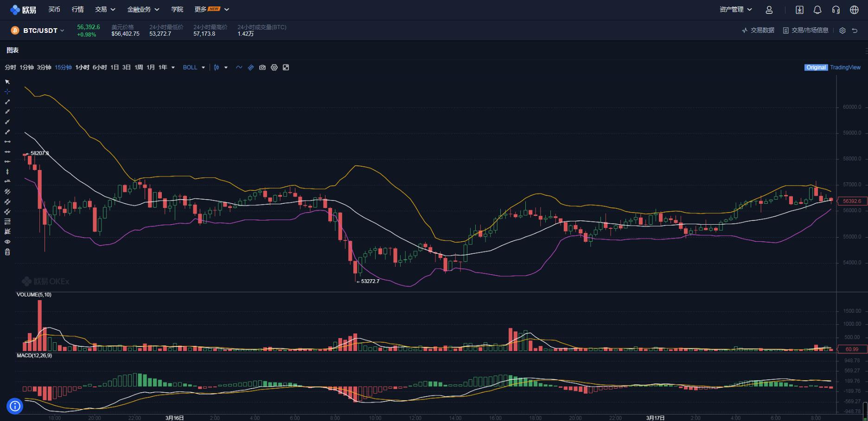Open the BOLL indicator dropdown
Image resolution: width=868 pixels, height=421 pixels.
194,68
